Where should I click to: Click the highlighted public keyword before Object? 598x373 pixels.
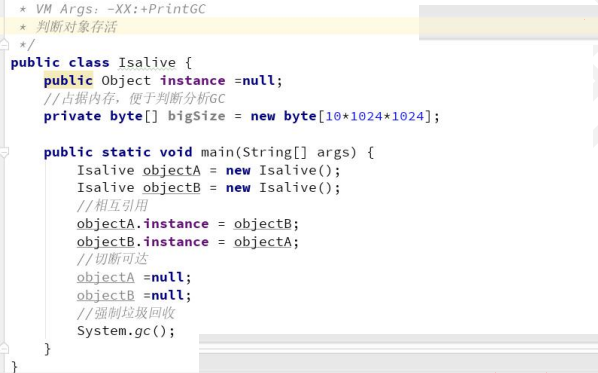(68, 80)
